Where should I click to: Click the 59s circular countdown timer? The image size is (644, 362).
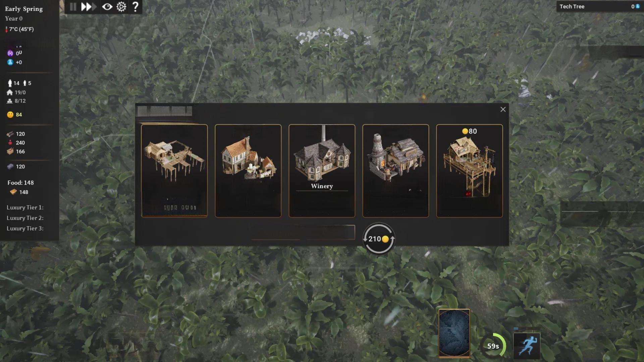tap(493, 346)
